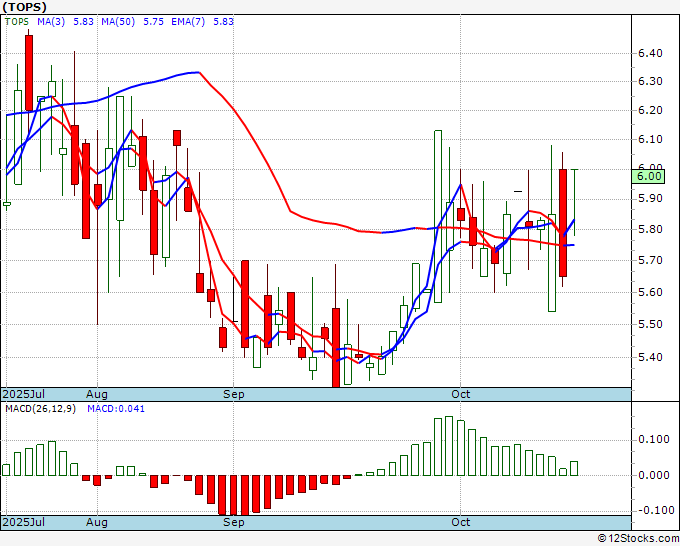Image resolution: width=680 pixels, height=546 pixels.
Task: Click the 0.000 MACD axis label
Action: click(x=654, y=475)
